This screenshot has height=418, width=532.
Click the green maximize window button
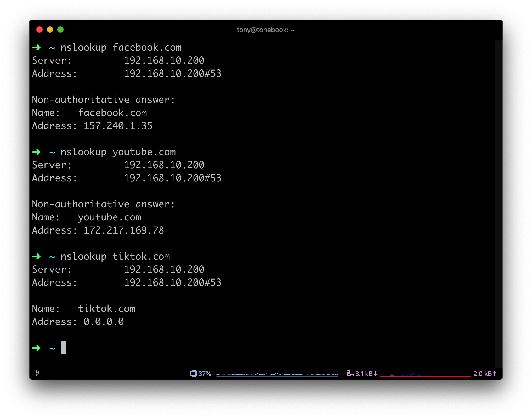coord(60,30)
